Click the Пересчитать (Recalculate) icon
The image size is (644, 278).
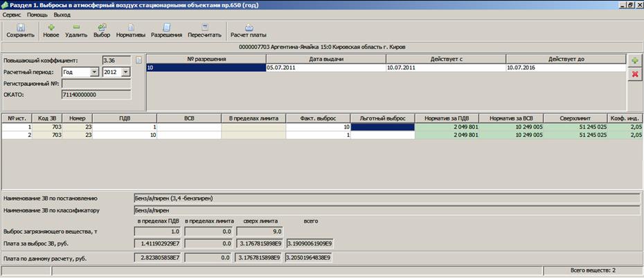click(204, 30)
